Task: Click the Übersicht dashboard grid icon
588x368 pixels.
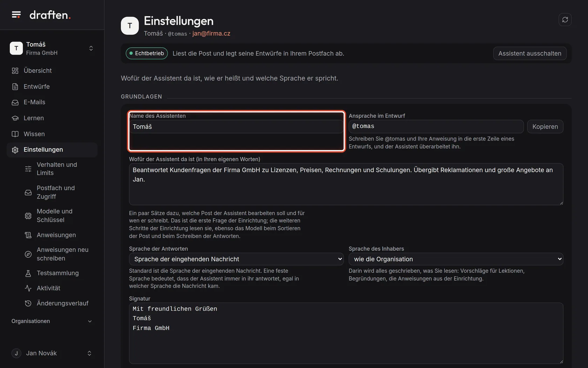Action: coord(15,71)
